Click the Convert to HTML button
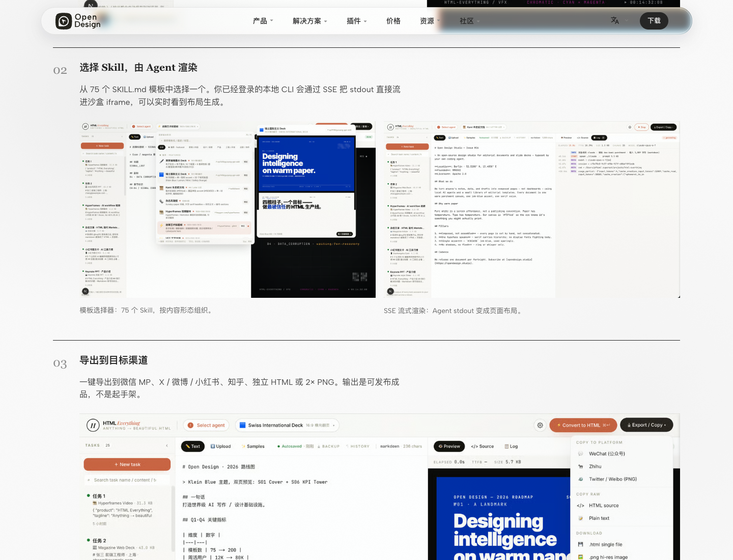Screen dimensions: 733x560 coord(583,425)
